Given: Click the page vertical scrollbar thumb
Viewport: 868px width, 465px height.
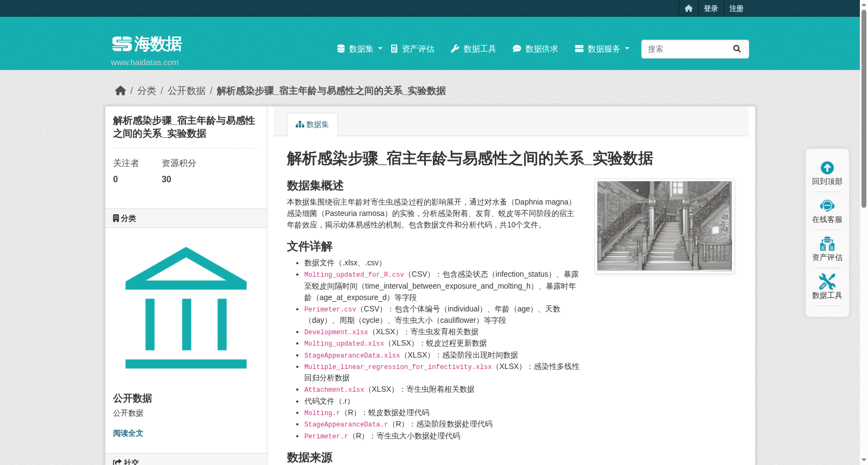Looking at the screenshot, I should click(x=864, y=109).
